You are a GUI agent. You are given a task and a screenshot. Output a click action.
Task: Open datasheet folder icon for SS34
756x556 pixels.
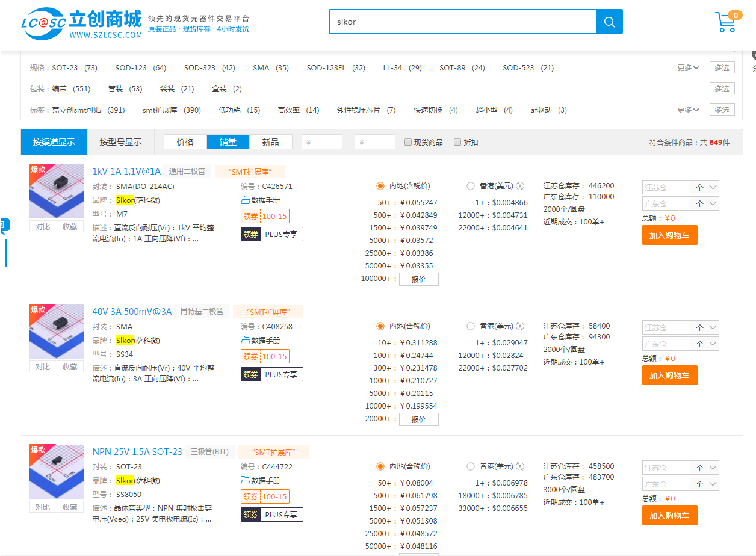[245, 341]
